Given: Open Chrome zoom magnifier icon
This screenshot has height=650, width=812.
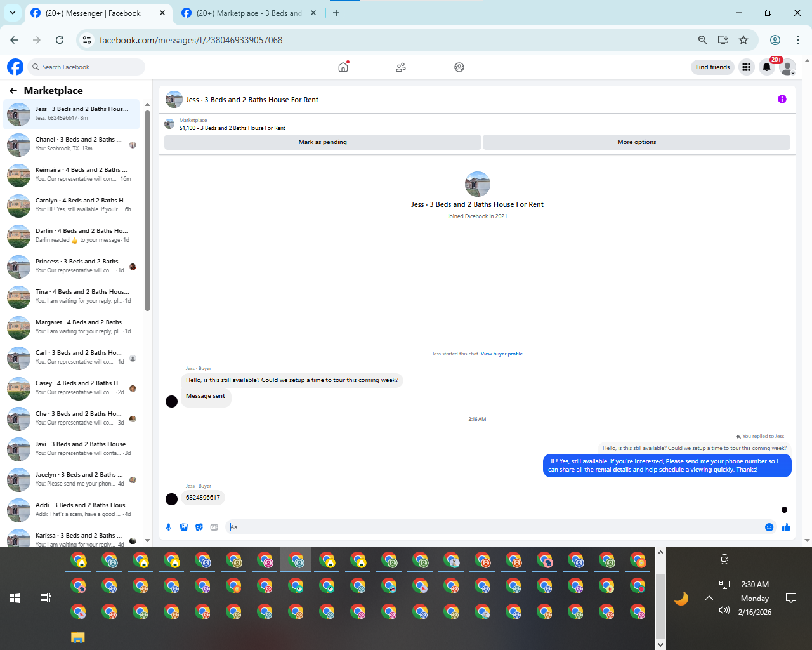Looking at the screenshot, I should click(703, 40).
